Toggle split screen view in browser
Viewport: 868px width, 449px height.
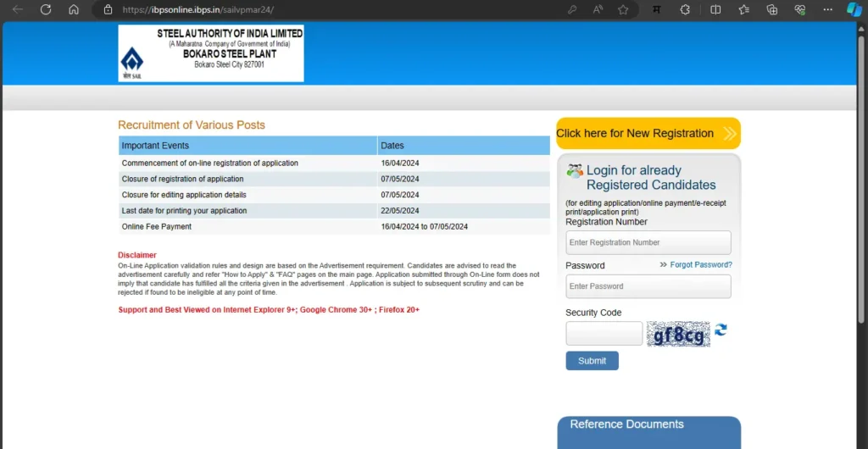pos(715,10)
